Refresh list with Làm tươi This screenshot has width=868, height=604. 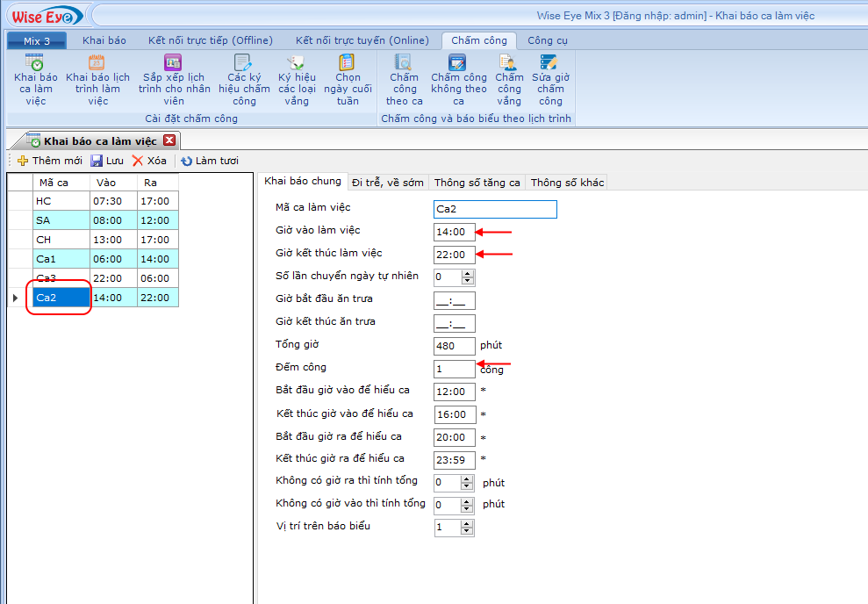tap(210, 161)
